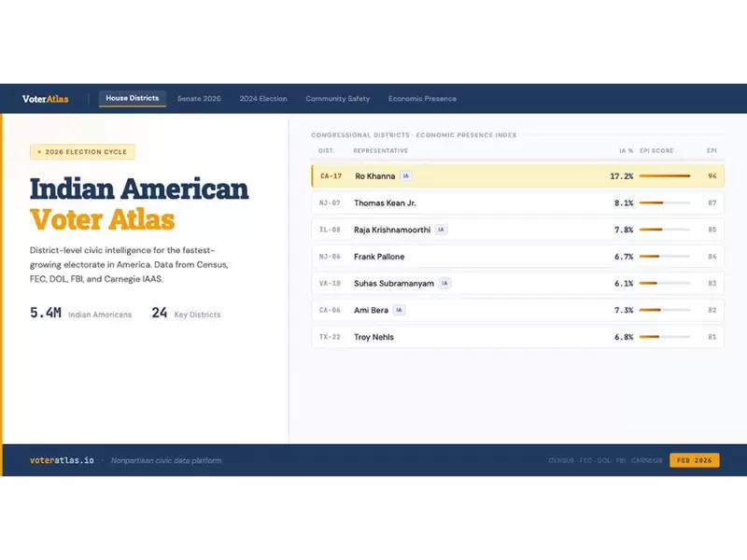Viewport: 747px width, 560px height.
Task: Go to the 2024 Election tab
Action: (263, 99)
